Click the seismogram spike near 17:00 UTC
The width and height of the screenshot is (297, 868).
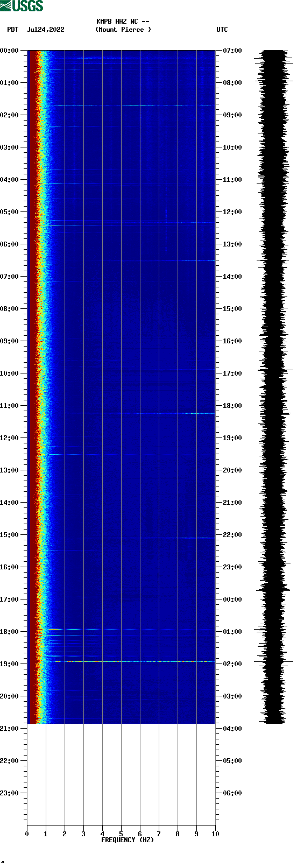(275, 370)
